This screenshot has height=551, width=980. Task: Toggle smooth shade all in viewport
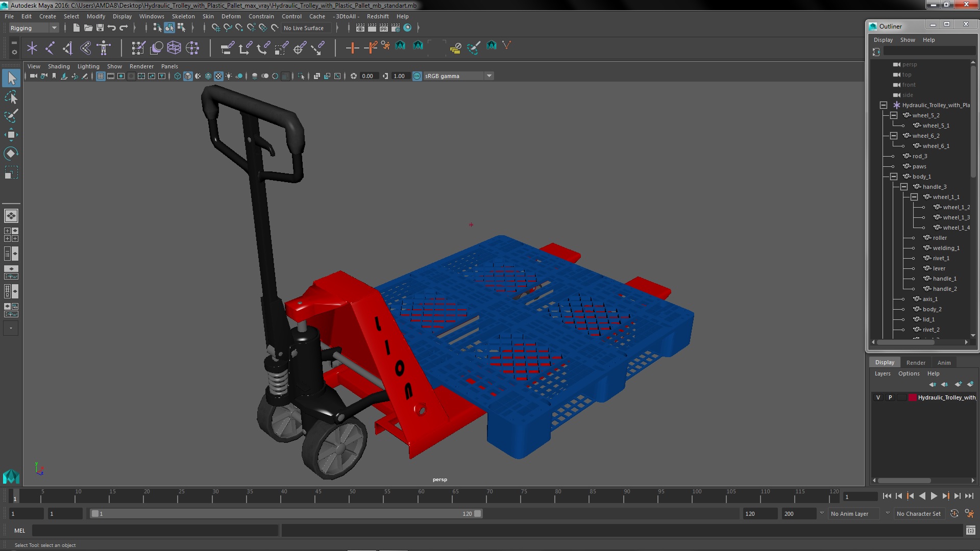click(188, 76)
